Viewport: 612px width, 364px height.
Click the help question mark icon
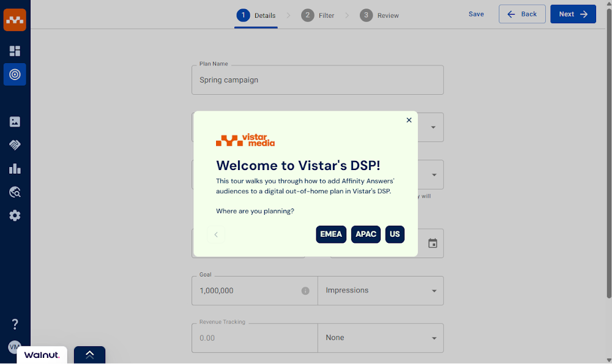[x=15, y=324]
